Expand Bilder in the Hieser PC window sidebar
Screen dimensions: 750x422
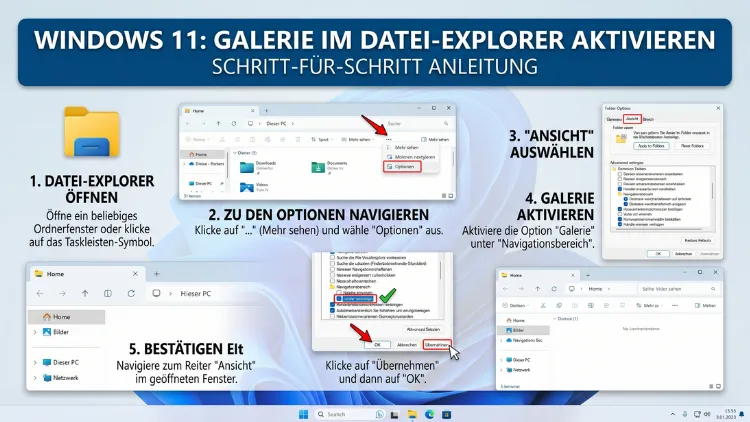click(x=35, y=332)
